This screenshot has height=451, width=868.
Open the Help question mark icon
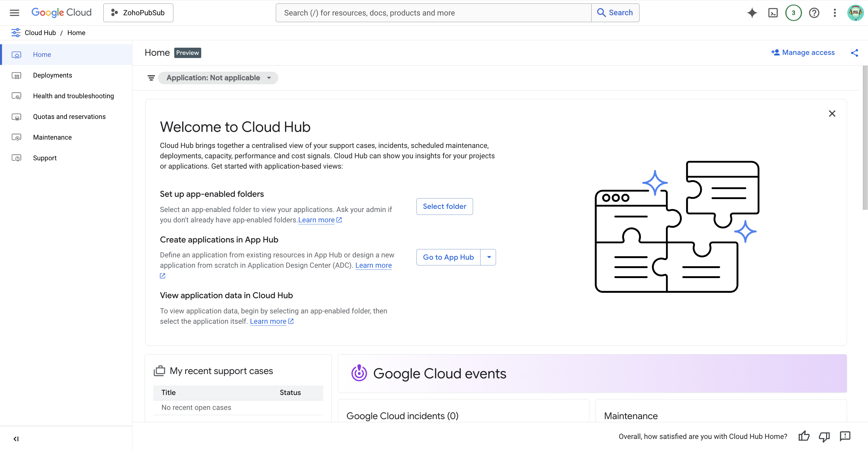pos(814,12)
